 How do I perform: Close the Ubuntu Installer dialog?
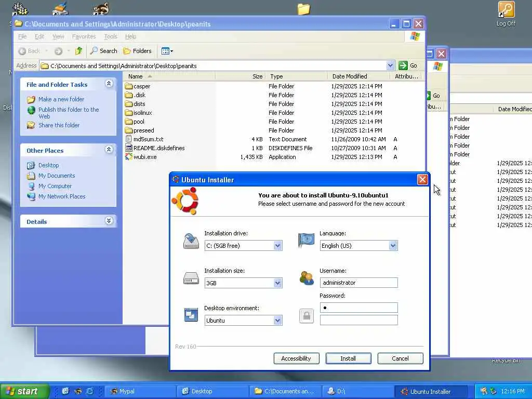(x=422, y=179)
